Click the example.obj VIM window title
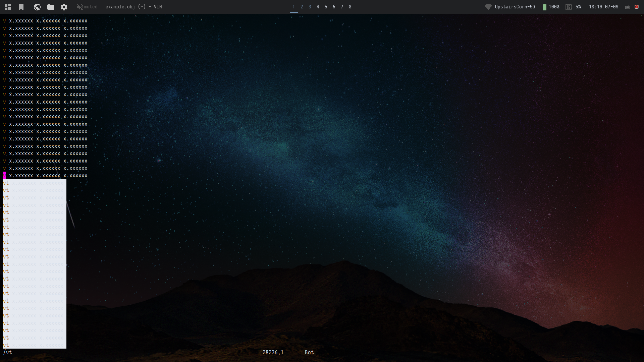 coord(133,7)
